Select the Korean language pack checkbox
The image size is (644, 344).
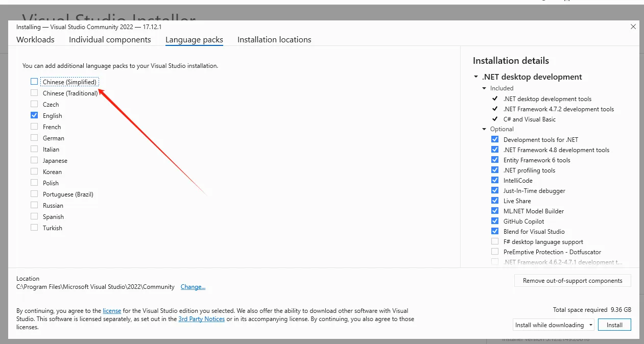pyautogui.click(x=34, y=171)
